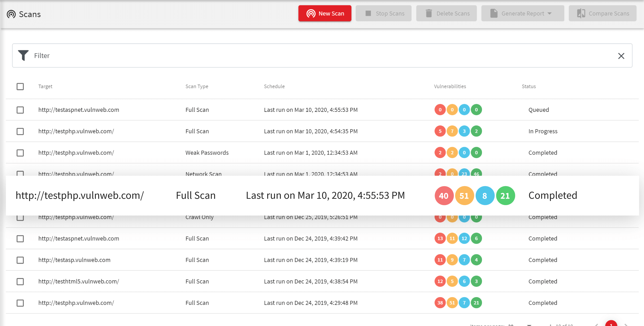Toggle checkbox for testphp.vulnweb.com Full Scan row
This screenshot has width=644, height=326.
click(20, 131)
